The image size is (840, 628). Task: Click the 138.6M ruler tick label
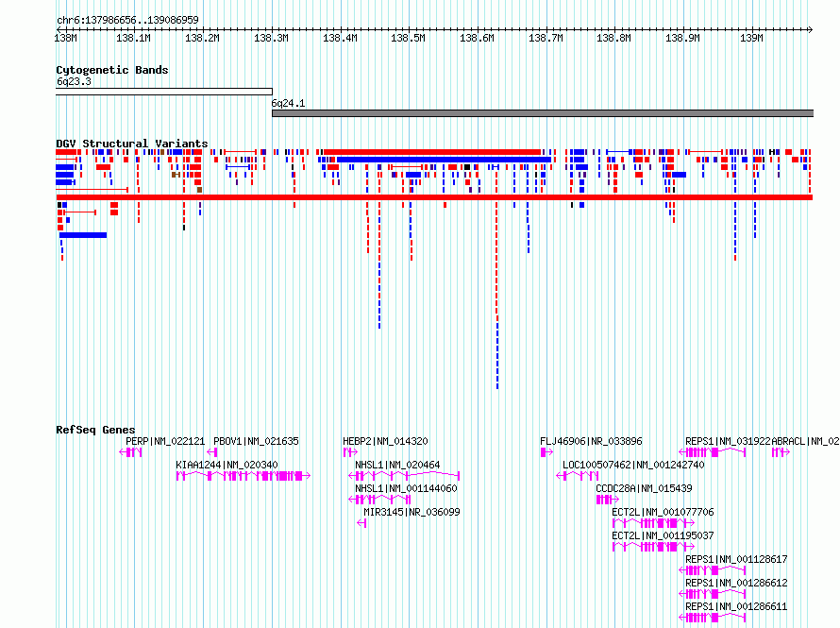coord(477,38)
